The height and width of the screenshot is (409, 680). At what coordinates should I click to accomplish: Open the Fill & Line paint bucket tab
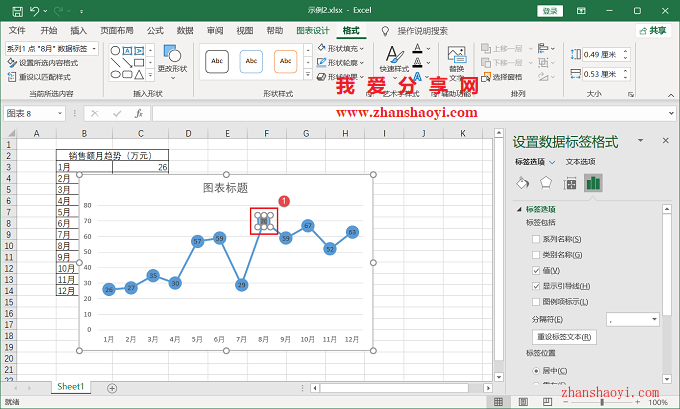point(523,183)
